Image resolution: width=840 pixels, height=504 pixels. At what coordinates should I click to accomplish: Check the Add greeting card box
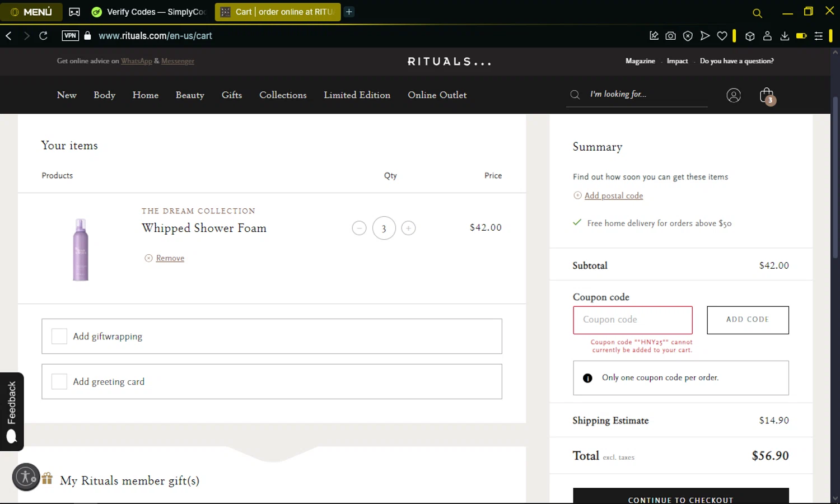click(x=59, y=381)
